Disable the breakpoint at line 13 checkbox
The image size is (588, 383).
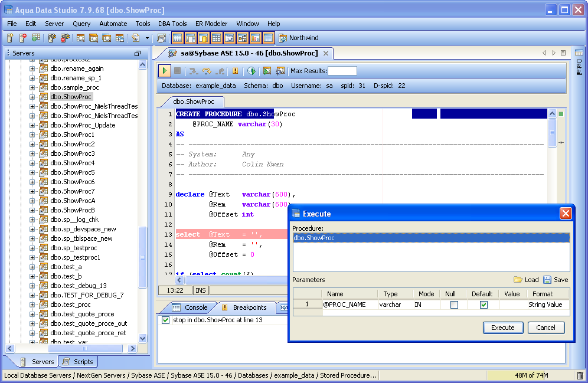(x=165, y=320)
